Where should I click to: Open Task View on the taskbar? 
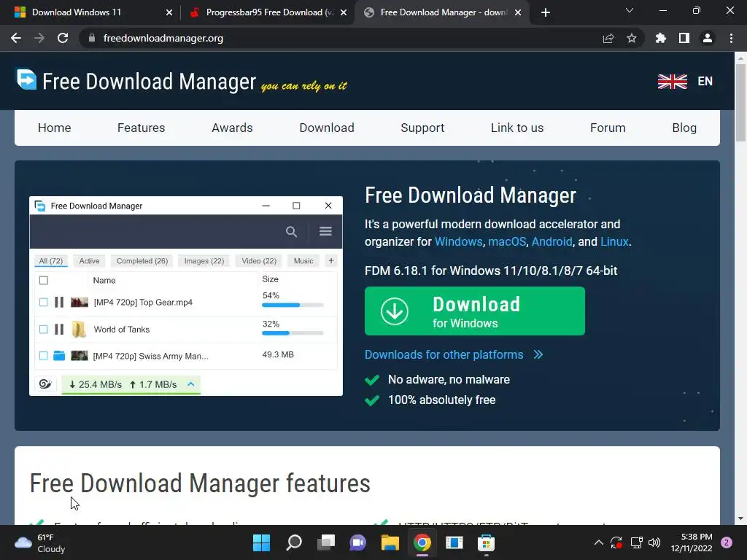point(326,542)
